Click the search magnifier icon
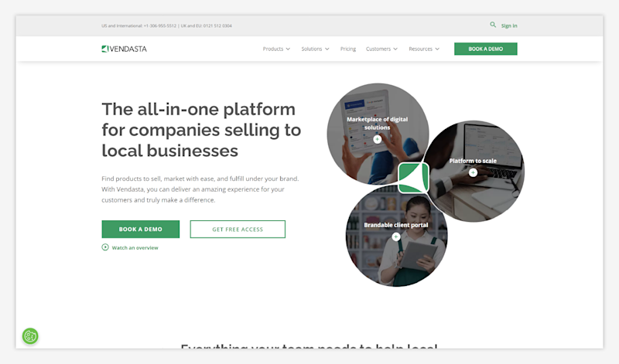 tap(493, 25)
